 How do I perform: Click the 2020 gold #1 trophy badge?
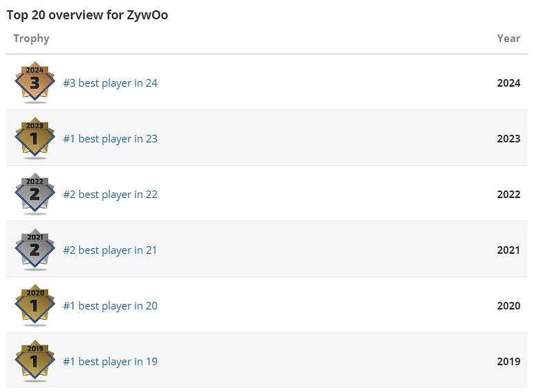(34, 305)
